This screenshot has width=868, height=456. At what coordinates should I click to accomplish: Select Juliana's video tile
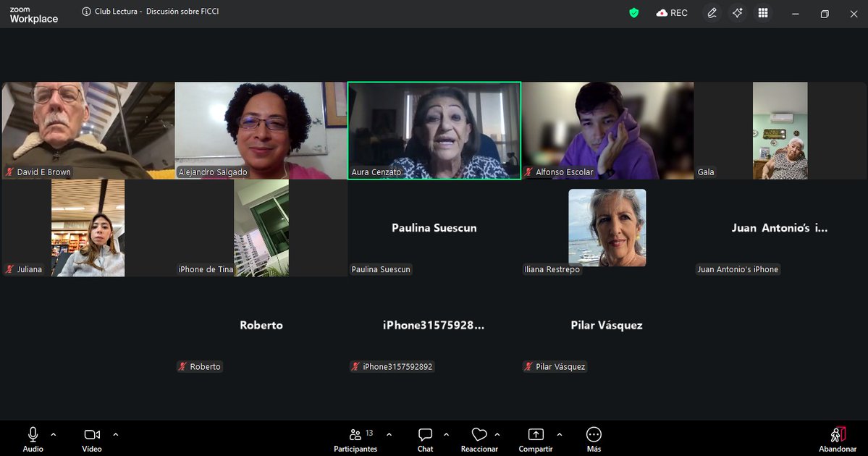coord(88,228)
